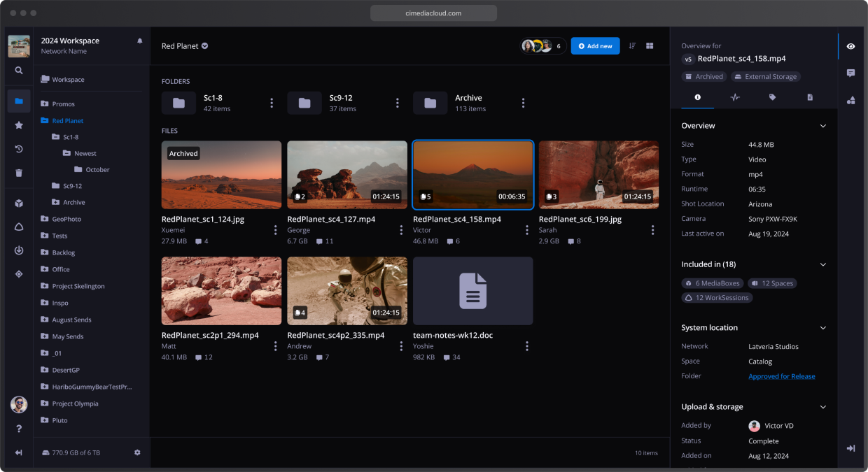
Task: Open Approved for Release folder link
Action: 782,376
